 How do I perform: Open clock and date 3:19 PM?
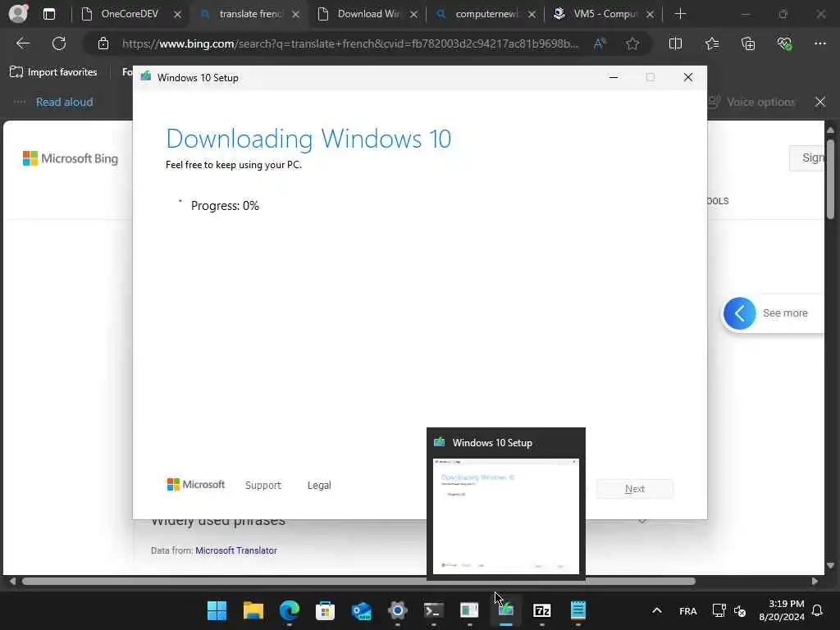[x=782, y=610]
